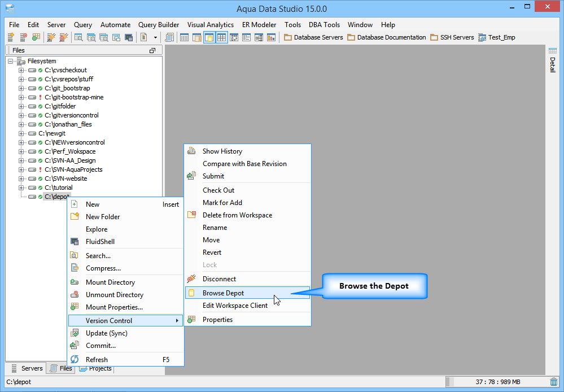Click the Disconnect plug icon with red minus in toolbar
This screenshot has width=564, height=392.
point(64,37)
